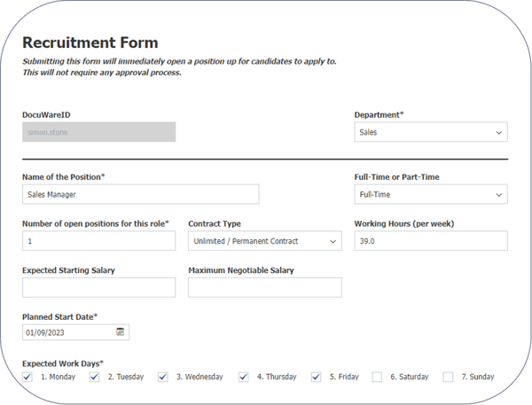
Task: Click the Recruitment Form heading
Action: coord(90,43)
